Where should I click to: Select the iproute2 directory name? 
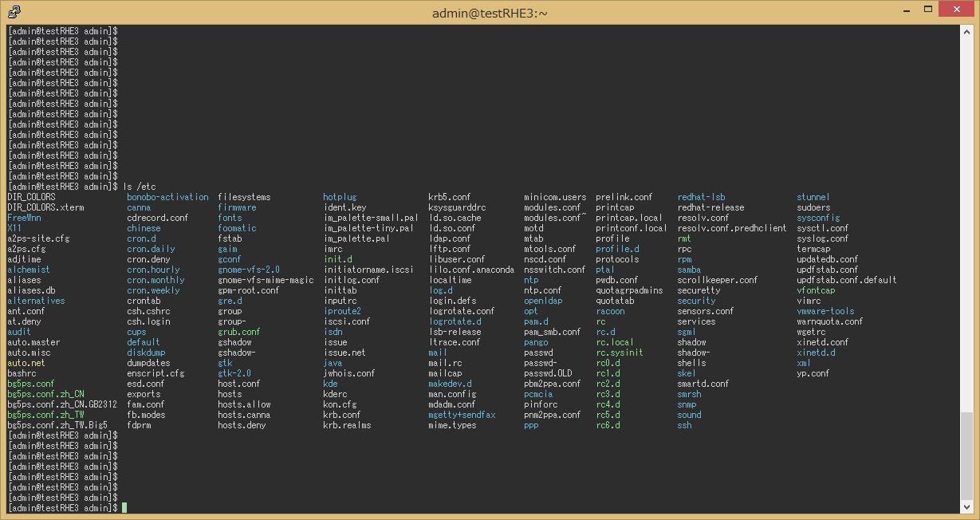tap(342, 311)
